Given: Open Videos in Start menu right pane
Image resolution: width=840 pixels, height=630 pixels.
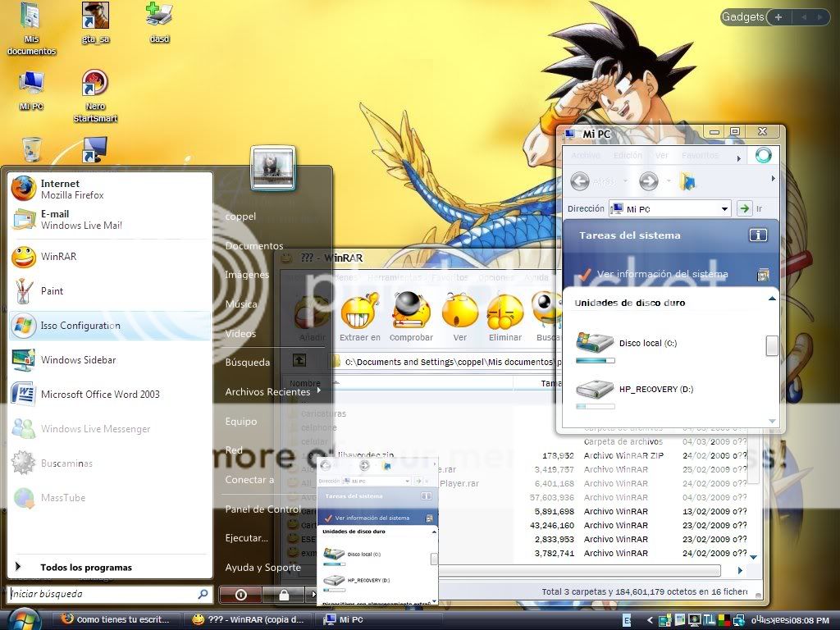Looking at the screenshot, I should coord(240,333).
